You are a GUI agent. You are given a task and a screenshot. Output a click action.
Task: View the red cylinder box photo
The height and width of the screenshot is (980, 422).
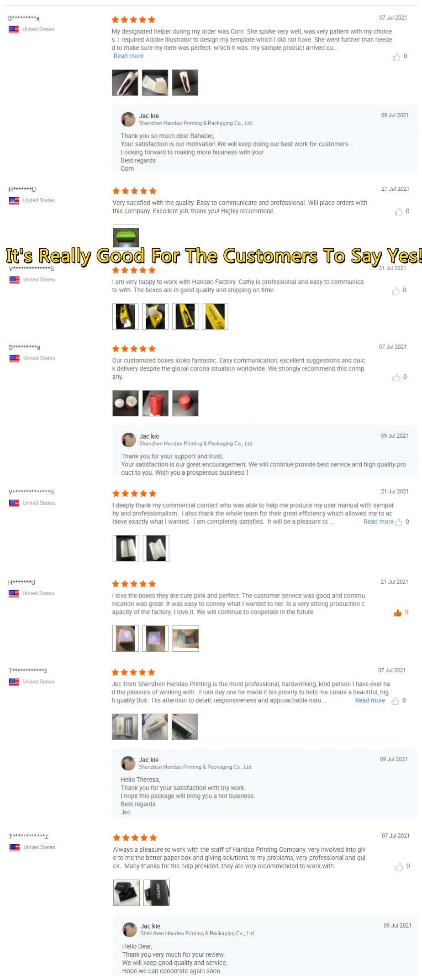tap(155, 403)
